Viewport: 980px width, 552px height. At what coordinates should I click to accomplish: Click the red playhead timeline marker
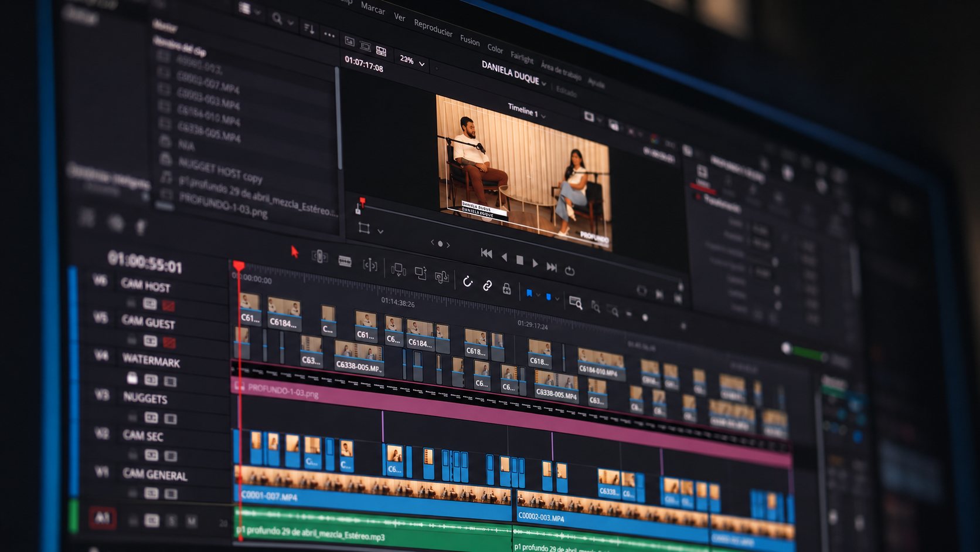coord(239,266)
